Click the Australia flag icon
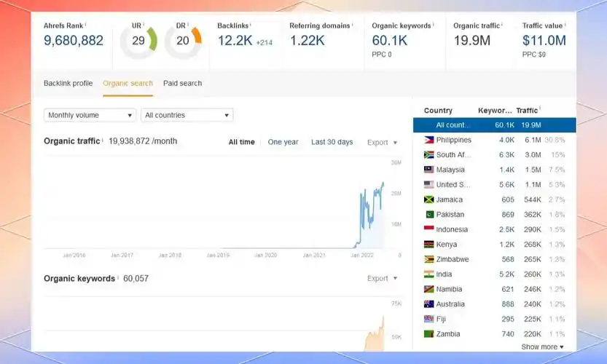607x364 pixels. (428, 304)
